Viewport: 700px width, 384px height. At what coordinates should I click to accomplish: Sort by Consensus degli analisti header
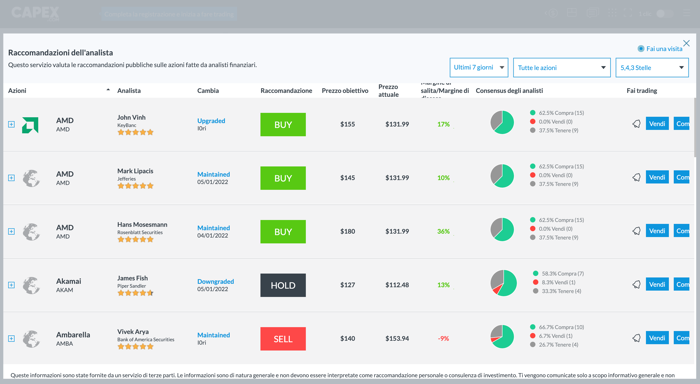tap(509, 91)
